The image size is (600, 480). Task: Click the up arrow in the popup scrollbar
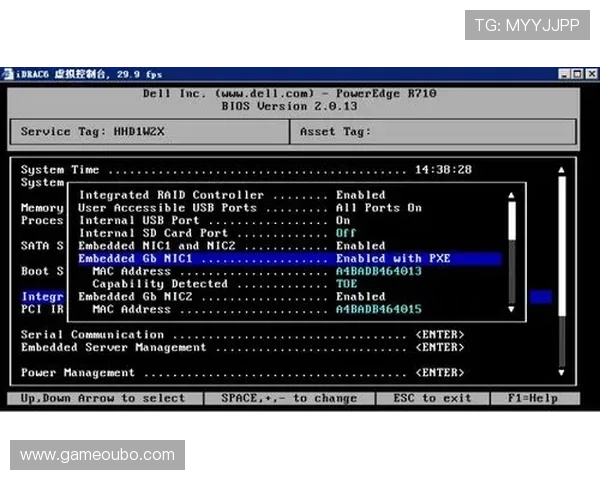click(x=513, y=196)
